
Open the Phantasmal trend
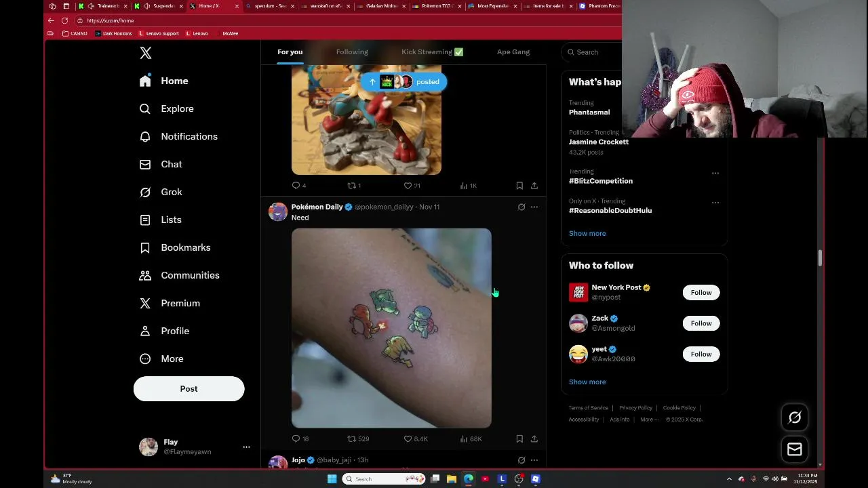pos(589,112)
